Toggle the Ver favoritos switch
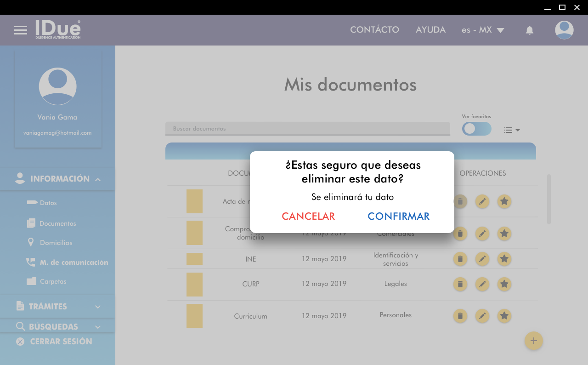This screenshot has height=365, width=588. [x=476, y=129]
